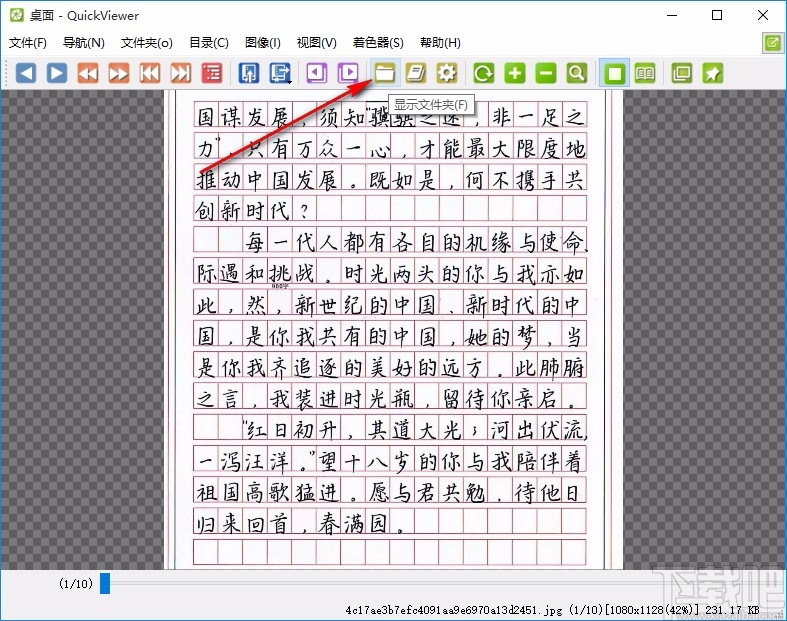Go to next image with blue right arrow

point(57,73)
